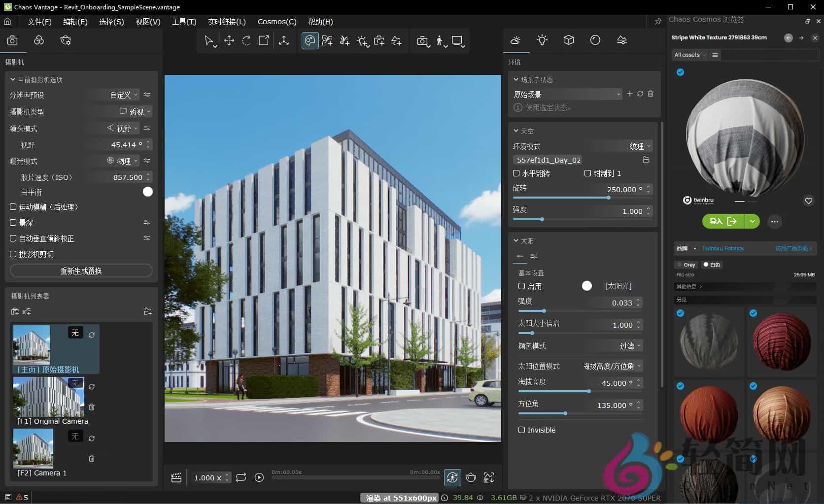Enable 运动模糊（后处理）option
This screenshot has height=504, width=824.
click(13, 207)
